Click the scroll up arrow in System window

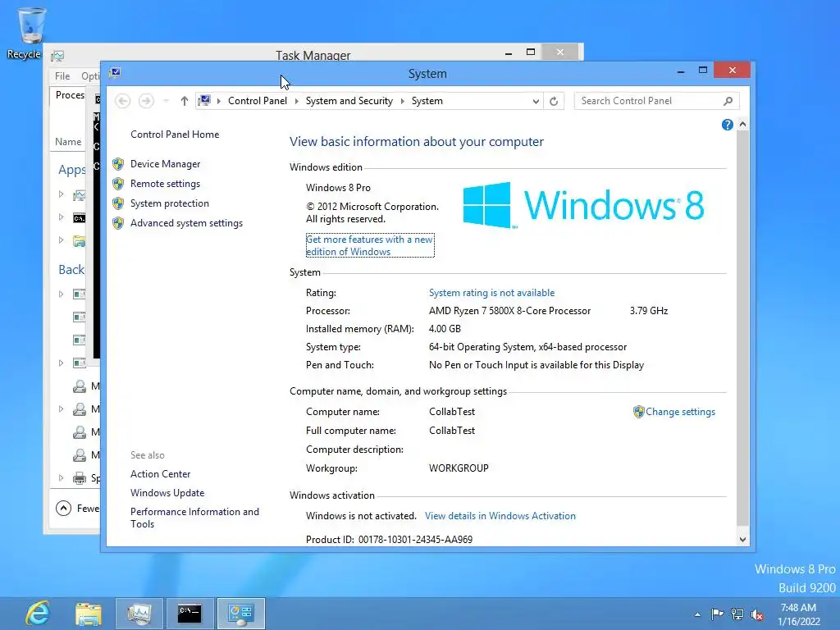click(x=742, y=125)
